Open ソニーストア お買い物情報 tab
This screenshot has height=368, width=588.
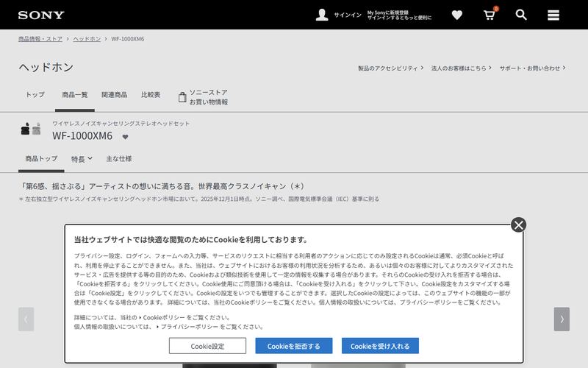click(x=204, y=97)
